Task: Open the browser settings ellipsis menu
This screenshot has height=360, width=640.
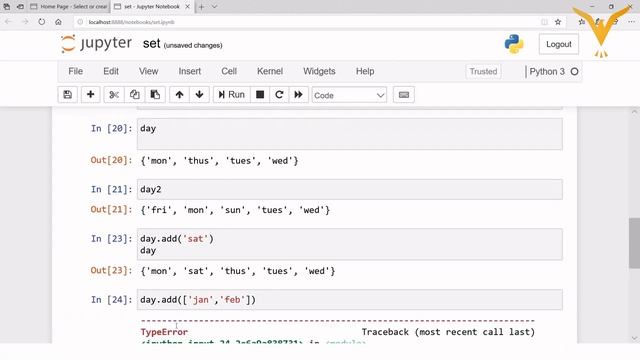Action: 631,22
